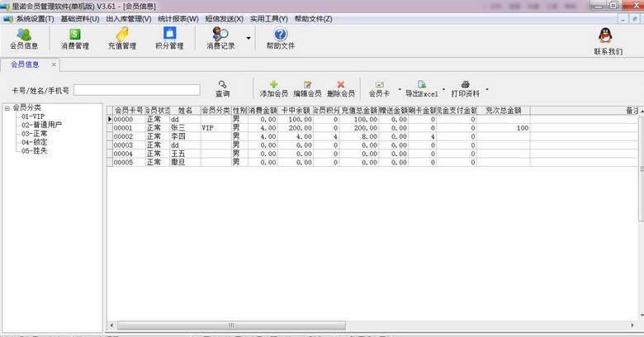Image resolution: width=644 pixels, height=337 pixels.
Task: Click the 添加会员 plus icon
Action: pos(273,84)
